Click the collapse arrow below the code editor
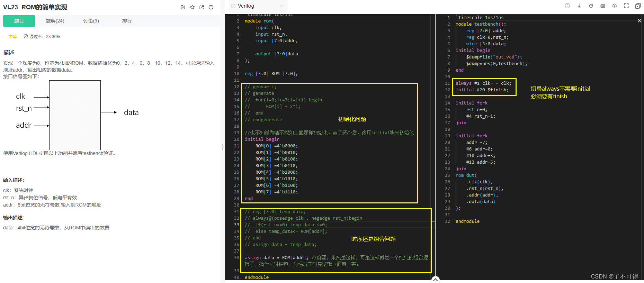This screenshot has width=644, height=283. pos(436,280)
